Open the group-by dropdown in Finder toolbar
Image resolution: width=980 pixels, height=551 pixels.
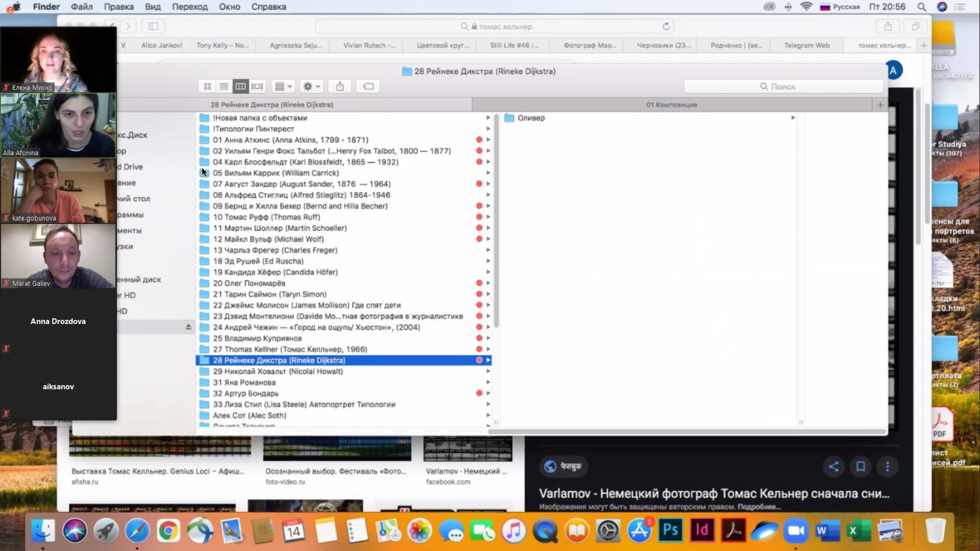click(283, 86)
